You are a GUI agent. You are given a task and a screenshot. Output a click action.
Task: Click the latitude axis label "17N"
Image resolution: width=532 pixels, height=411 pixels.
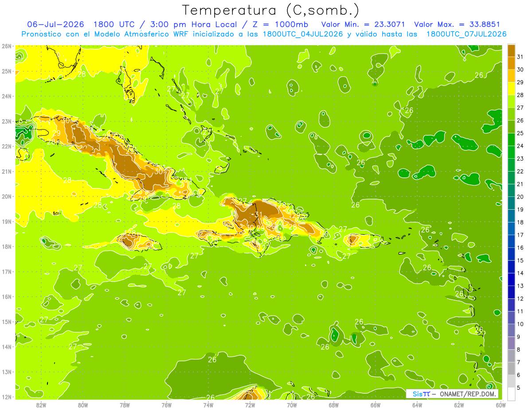(6, 271)
